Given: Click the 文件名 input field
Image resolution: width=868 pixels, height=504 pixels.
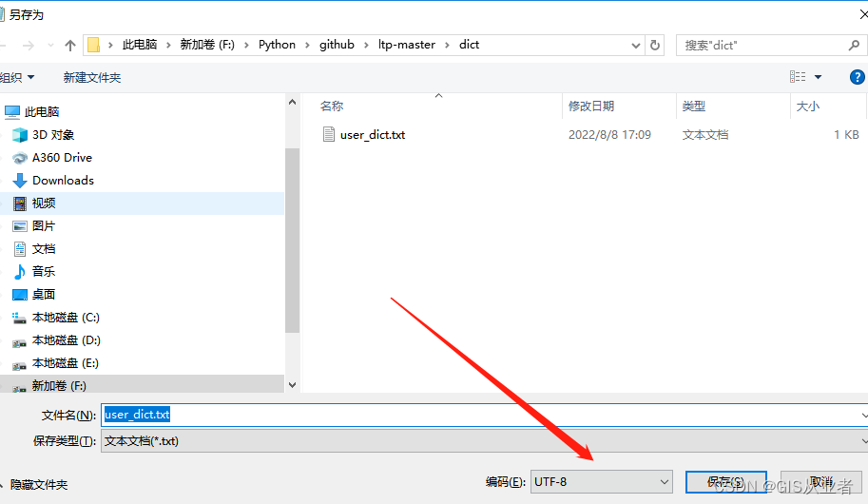Looking at the screenshot, I should tap(484, 415).
